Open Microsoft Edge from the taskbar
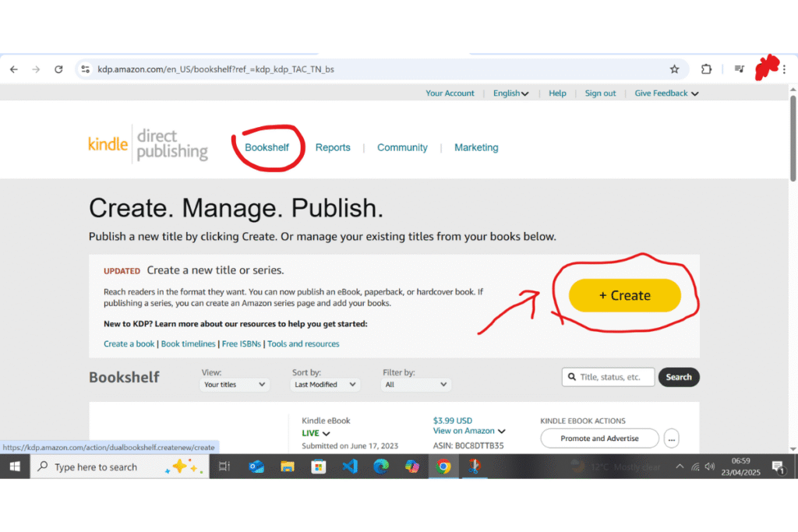The width and height of the screenshot is (798, 532). 380,467
